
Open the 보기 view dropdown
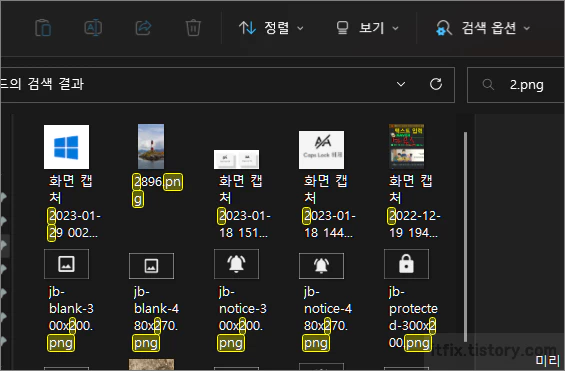coord(368,28)
